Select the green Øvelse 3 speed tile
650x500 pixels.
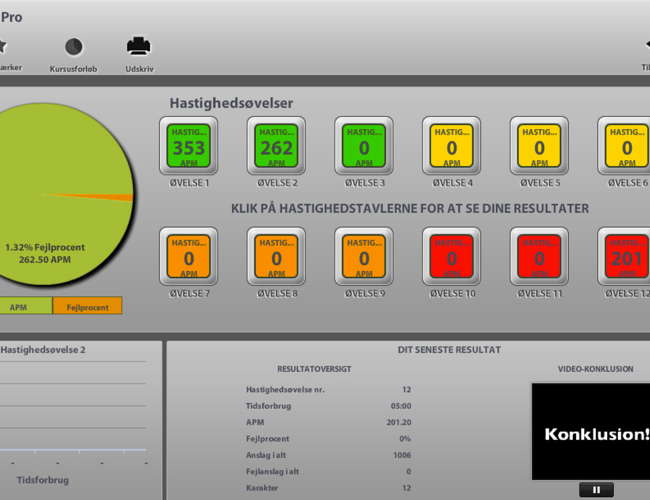(364, 146)
